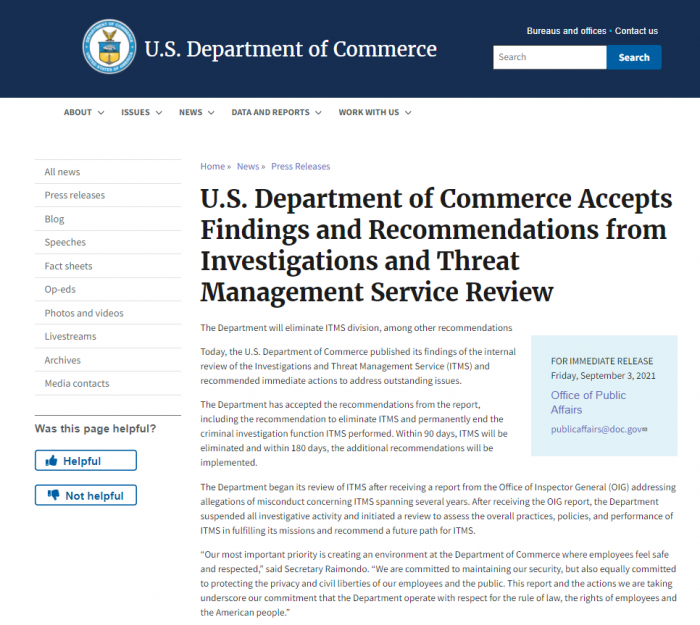Image resolution: width=700 pixels, height=625 pixels.
Task: Click the publicaffairs@doc.gov email link
Action: [597, 429]
